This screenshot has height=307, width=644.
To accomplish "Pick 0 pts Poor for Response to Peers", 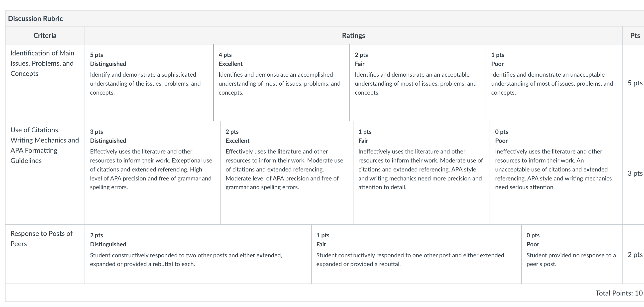I will (572, 254).
